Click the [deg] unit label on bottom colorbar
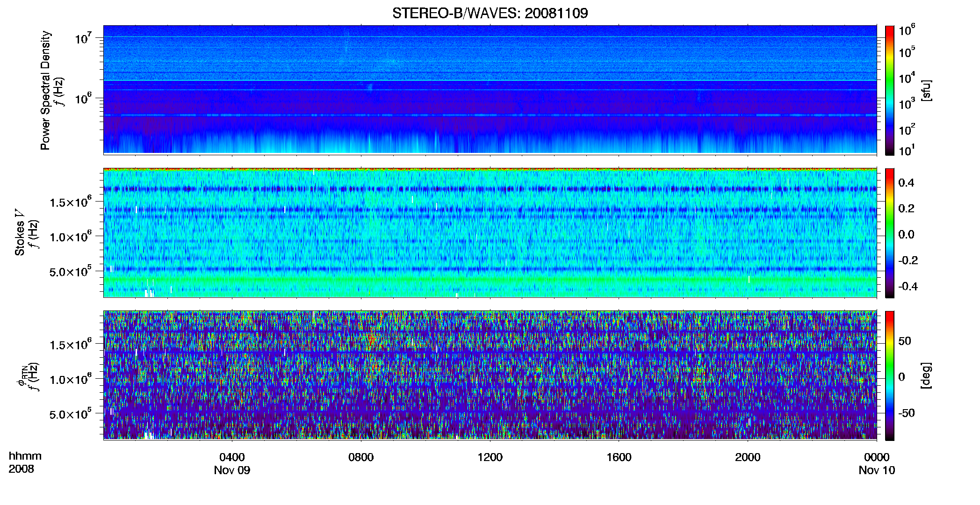 [926, 375]
